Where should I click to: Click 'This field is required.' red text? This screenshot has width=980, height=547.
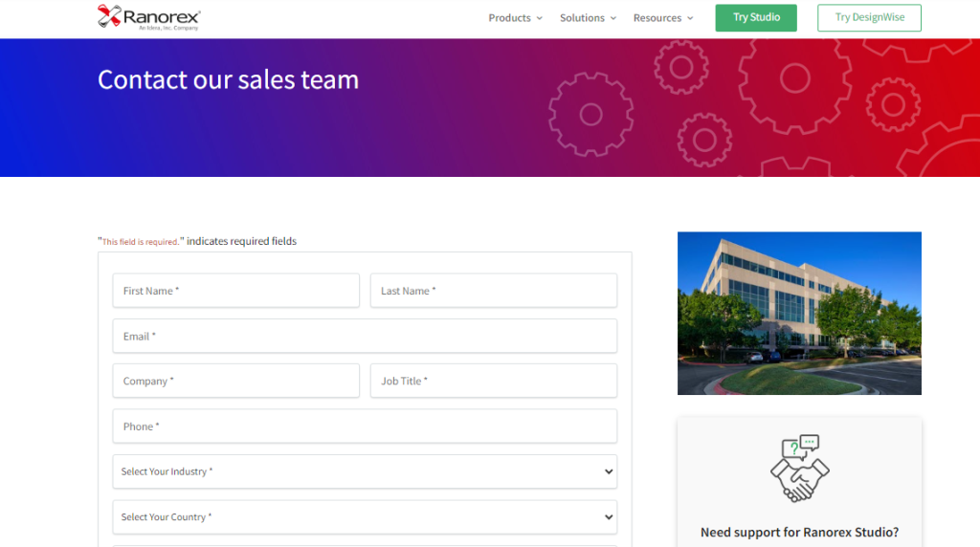coord(140,242)
